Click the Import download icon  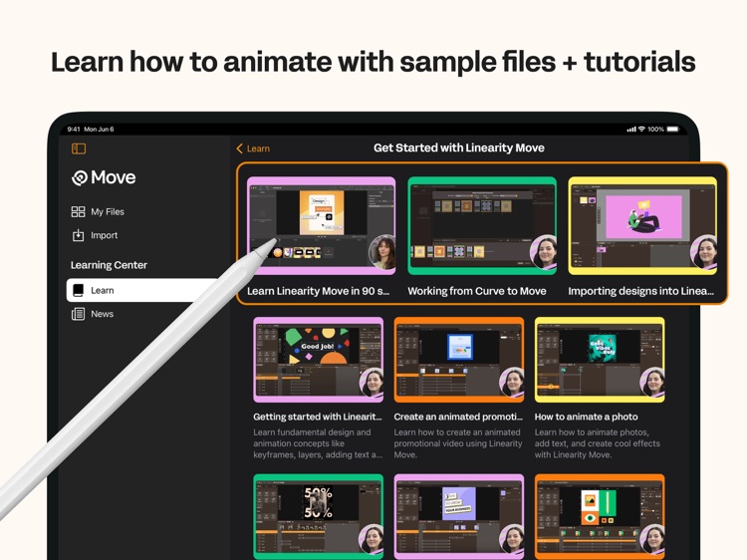coord(78,235)
